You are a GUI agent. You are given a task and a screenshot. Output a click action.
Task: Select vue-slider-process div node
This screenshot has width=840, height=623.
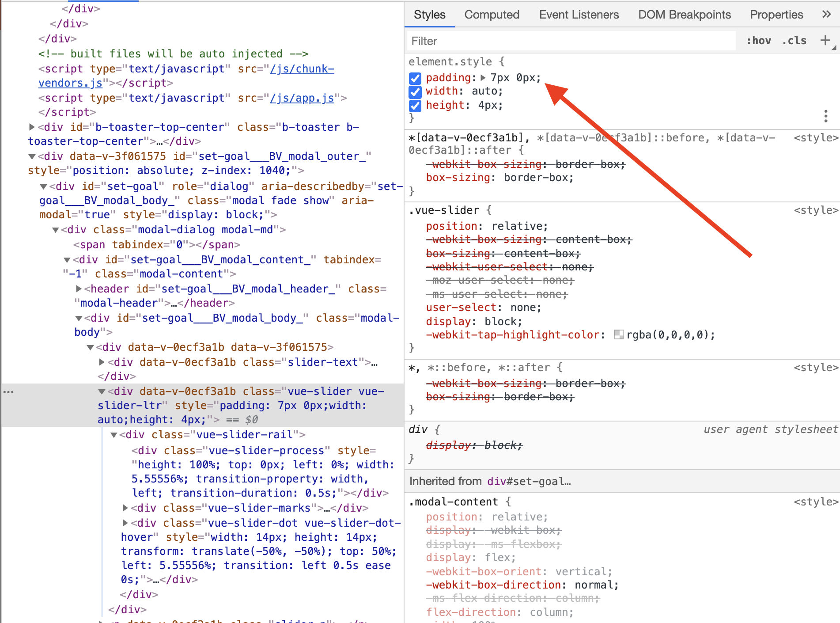pyautogui.click(x=261, y=472)
